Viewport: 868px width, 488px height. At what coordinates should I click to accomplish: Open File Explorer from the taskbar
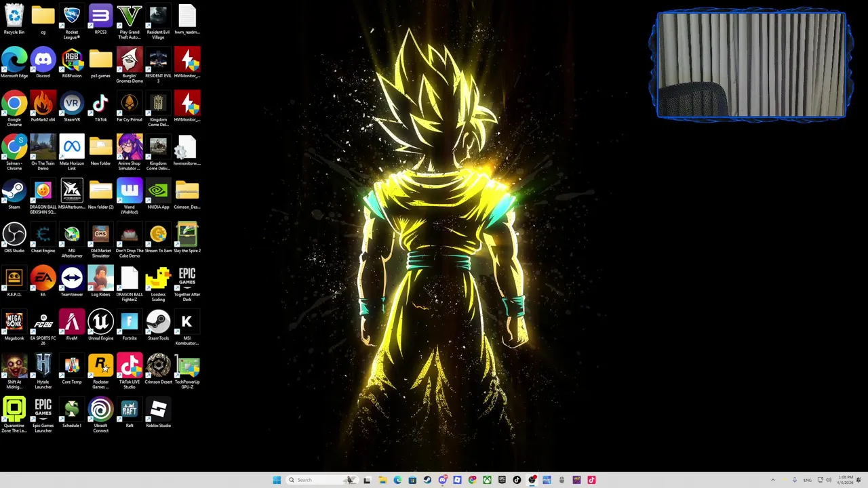click(x=382, y=480)
